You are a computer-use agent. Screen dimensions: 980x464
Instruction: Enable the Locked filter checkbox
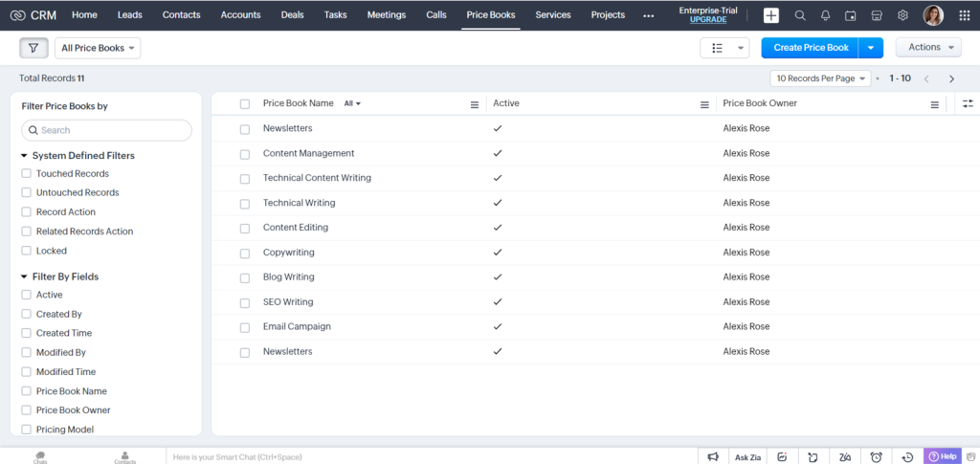pyautogui.click(x=26, y=251)
